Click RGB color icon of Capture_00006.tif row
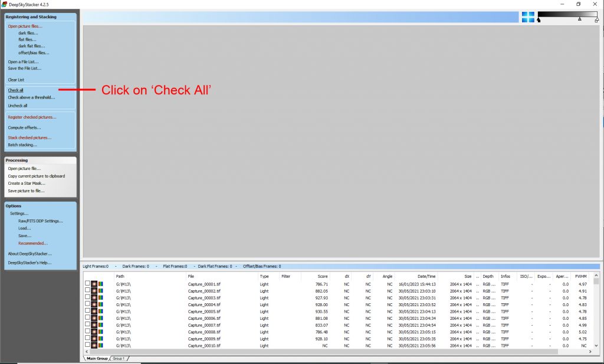Viewport: 604px width, 364px height. [100, 318]
